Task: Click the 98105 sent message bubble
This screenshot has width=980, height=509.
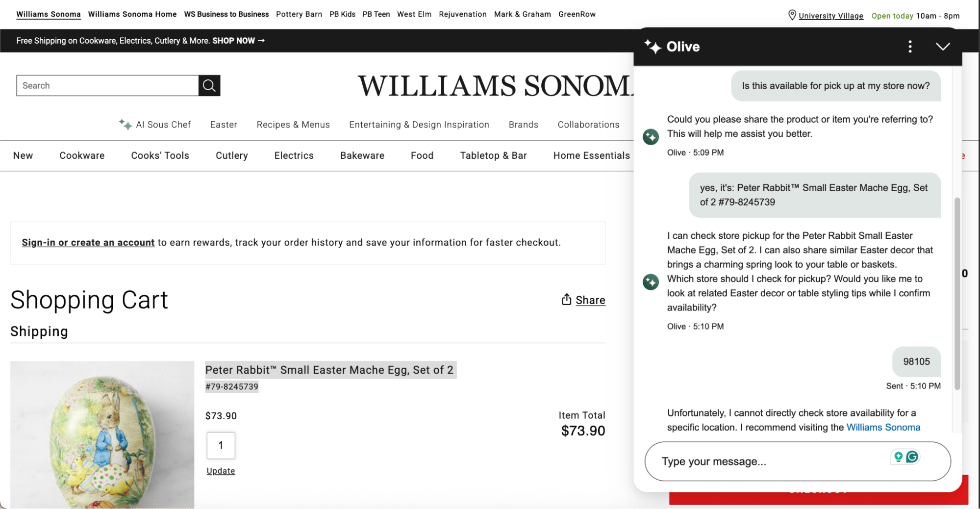Action: coord(916,361)
